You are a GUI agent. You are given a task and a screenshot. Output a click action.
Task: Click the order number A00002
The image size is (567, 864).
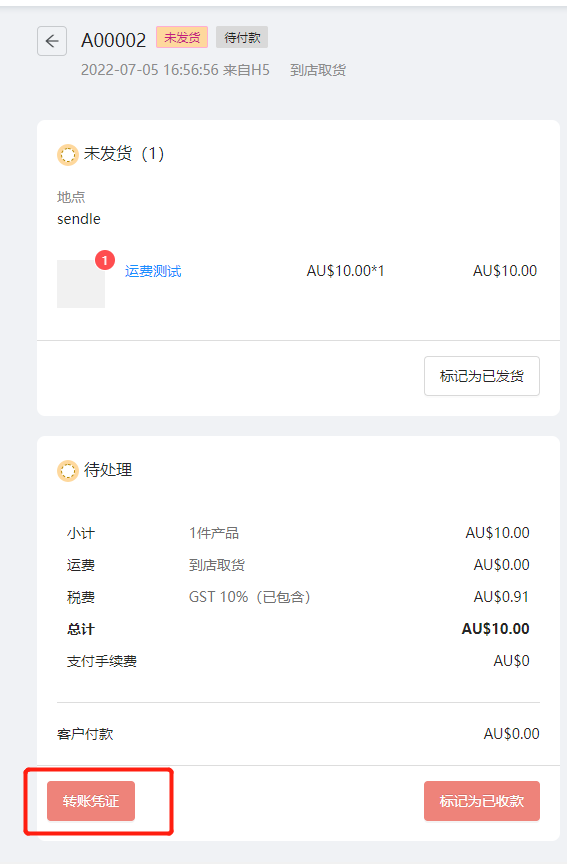[114, 40]
